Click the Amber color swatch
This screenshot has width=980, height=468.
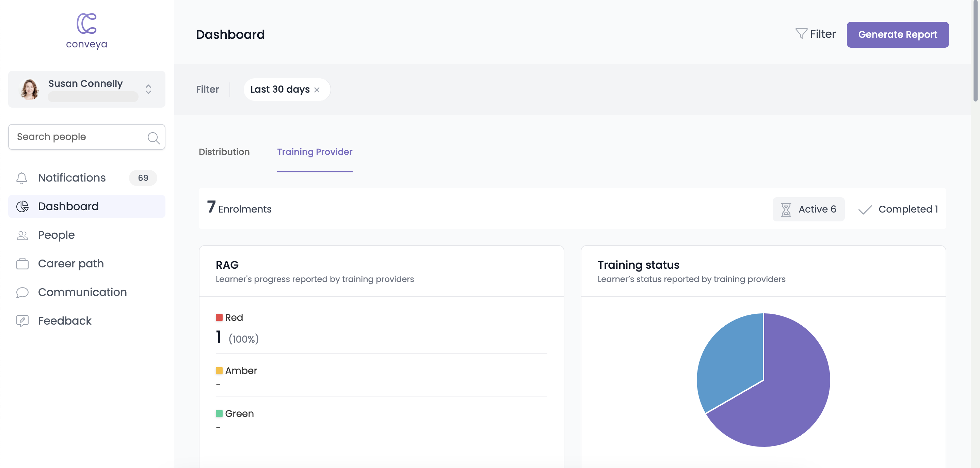point(219,371)
